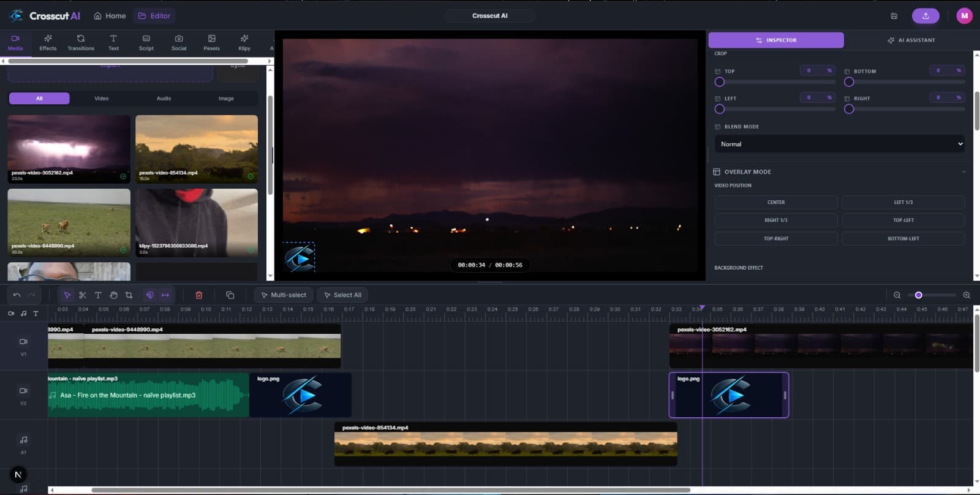Select the pointer selection tool
Image resolution: width=980 pixels, height=495 pixels.
point(67,295)
